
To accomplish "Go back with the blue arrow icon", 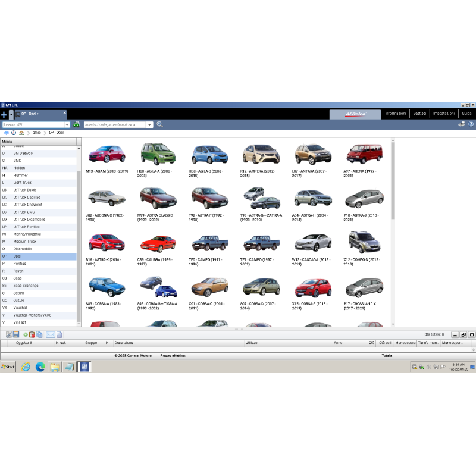I will point(6,133).
